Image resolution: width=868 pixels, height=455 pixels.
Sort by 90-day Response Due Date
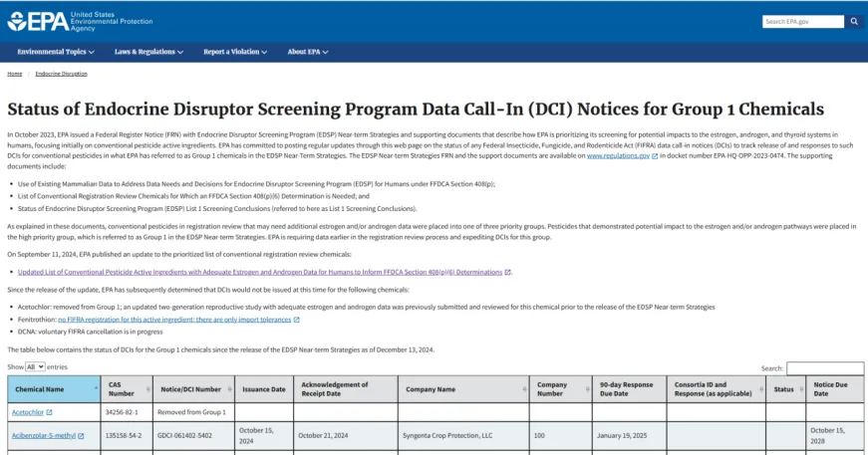627,388
